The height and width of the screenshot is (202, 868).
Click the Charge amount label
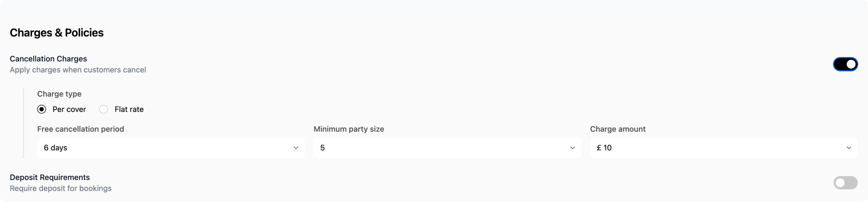point(618,129)
